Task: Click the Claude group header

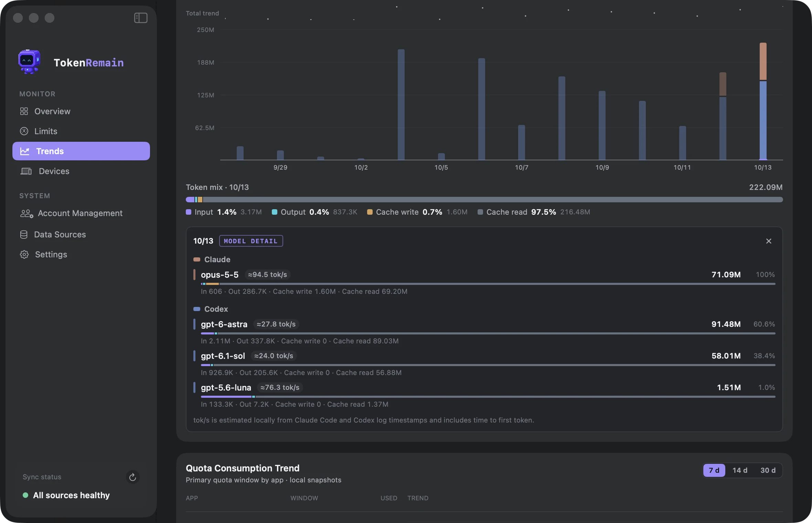Action: (212, 259)
